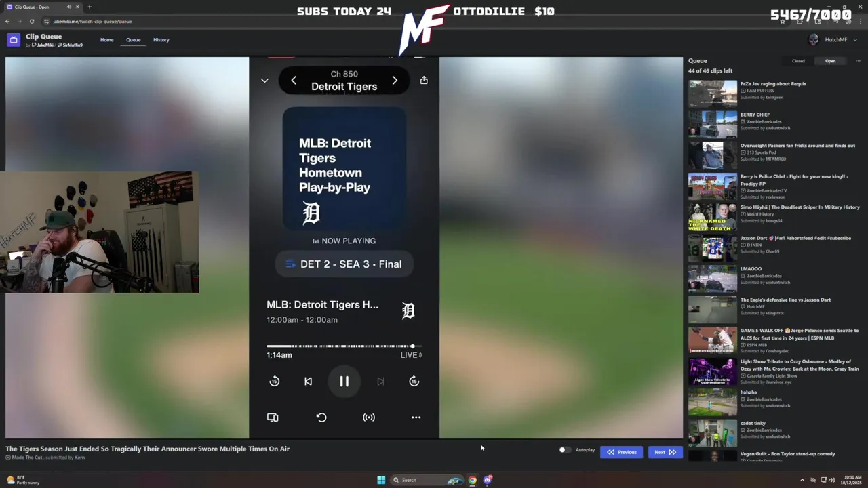Toggle the Autoplay switch
The width and height of the screenshot is (868, 488).
pyautogui.click(x=564, y=450)
